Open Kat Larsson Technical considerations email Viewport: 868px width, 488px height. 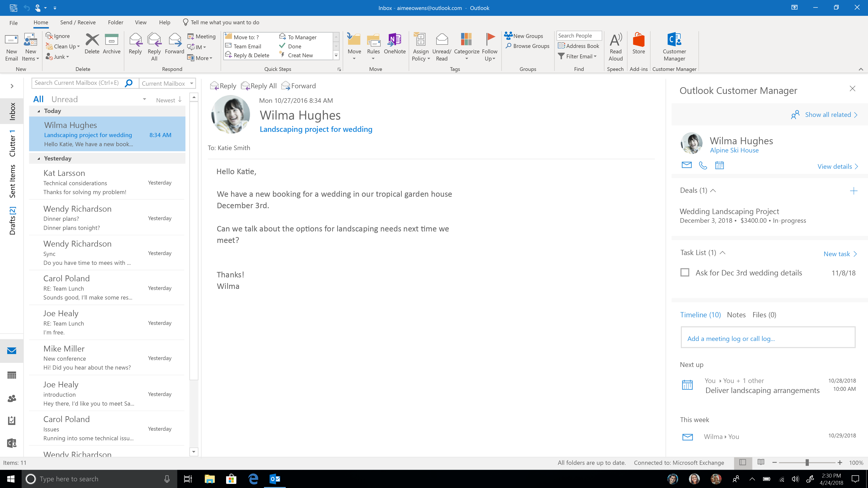[107, 182]
